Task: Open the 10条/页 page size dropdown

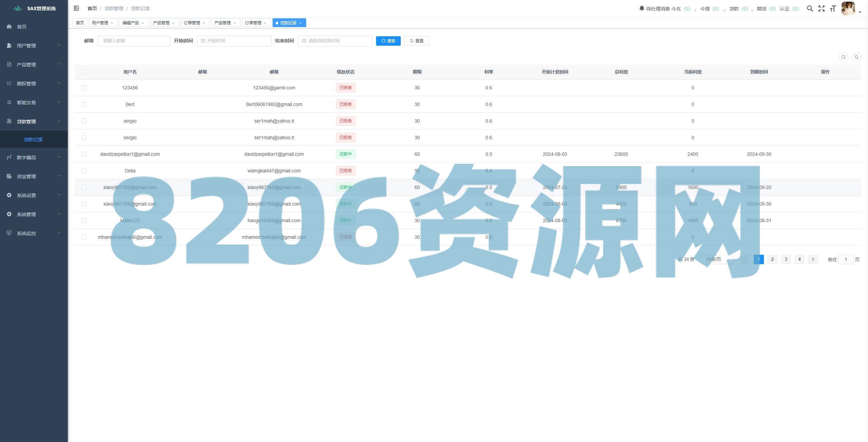Action: click(x=716, y=259)
